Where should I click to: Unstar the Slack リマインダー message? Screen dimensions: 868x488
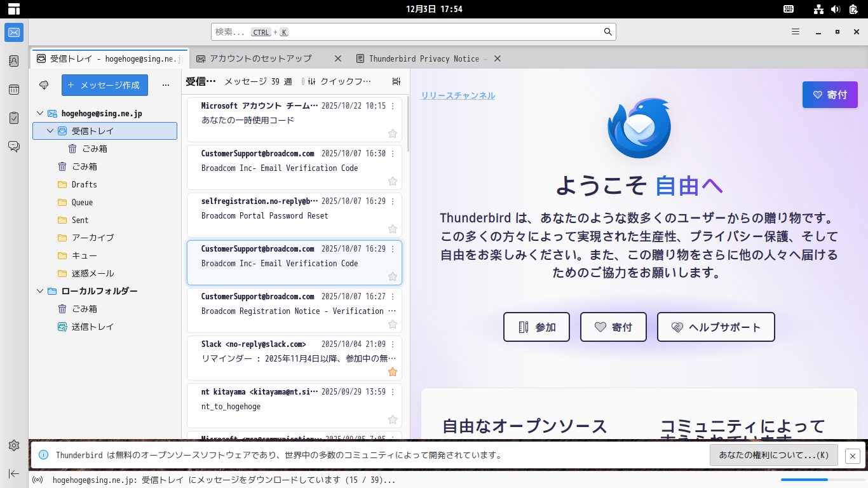click(x=393, y=372)
